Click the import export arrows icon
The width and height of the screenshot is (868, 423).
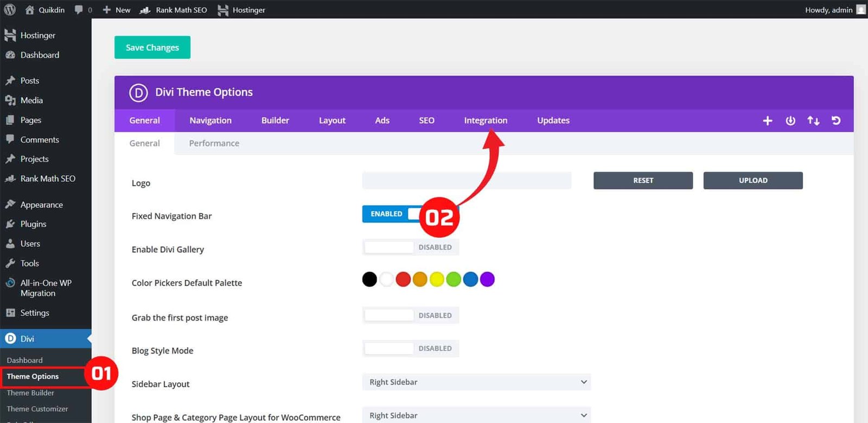pos(813,120)
